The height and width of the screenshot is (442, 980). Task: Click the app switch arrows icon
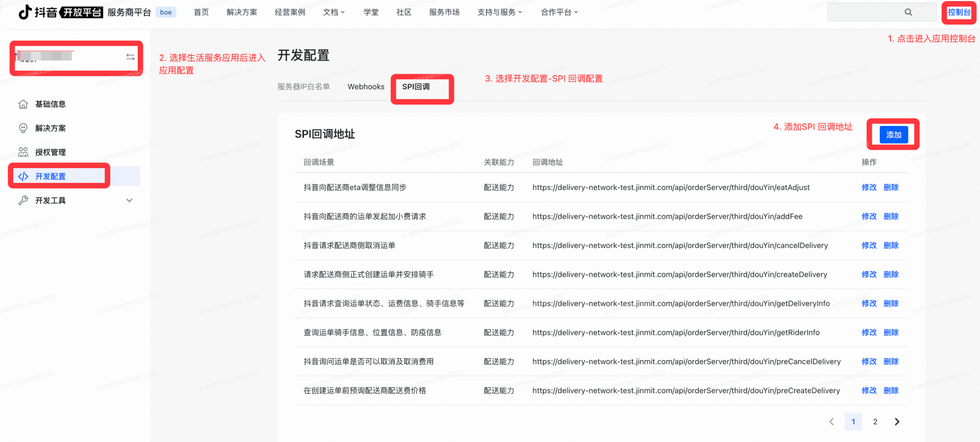131,57
